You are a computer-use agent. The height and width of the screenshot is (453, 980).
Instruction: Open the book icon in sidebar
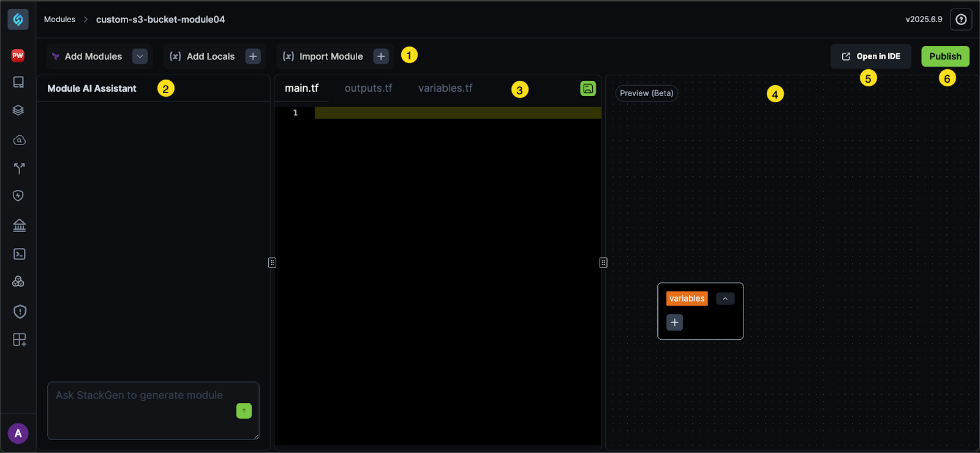(18, 82)
